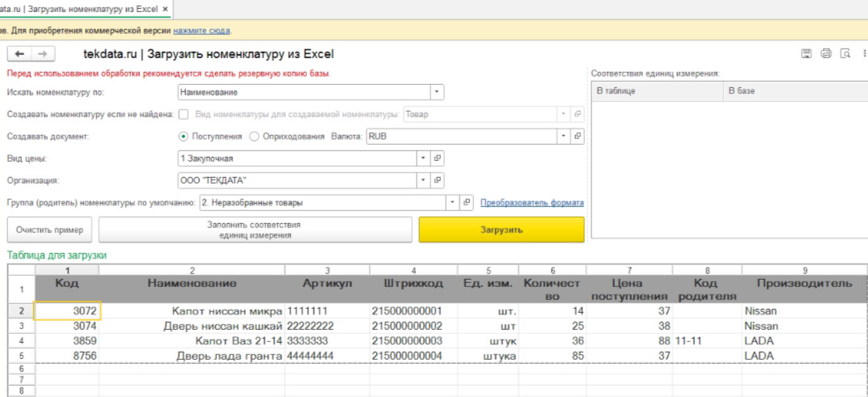Click the В таблице column header
The height and width of the screenshot is (397, 868).
click(x=658, y=91)
